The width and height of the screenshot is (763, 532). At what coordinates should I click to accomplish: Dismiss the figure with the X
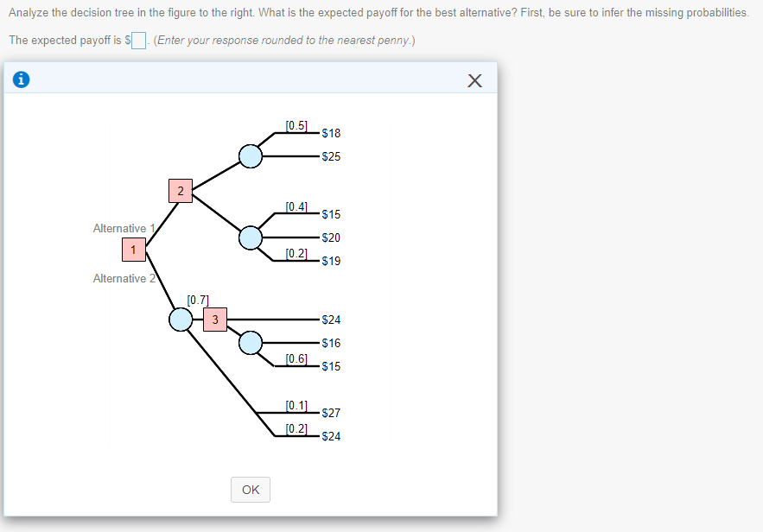(x=474, y=79)
